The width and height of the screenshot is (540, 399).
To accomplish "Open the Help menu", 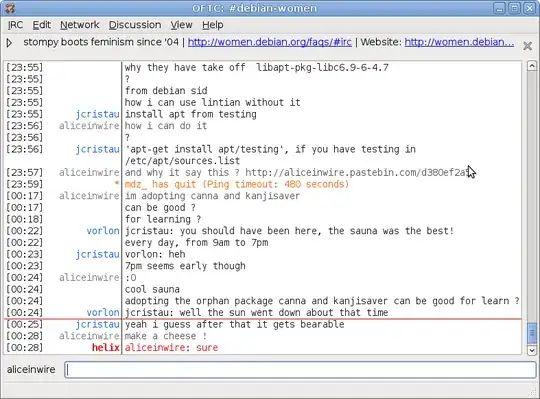I will (212, 25).
